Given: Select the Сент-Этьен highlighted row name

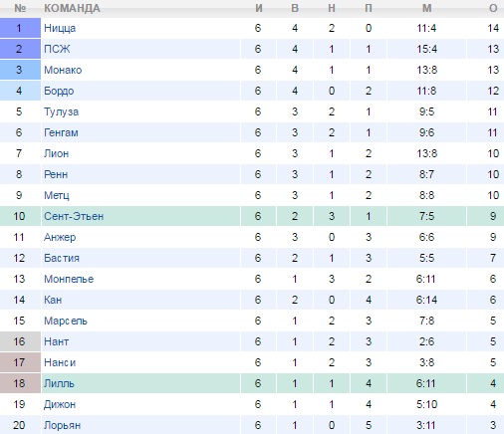Looking at the screenshot, I should [x=74, y=216].
